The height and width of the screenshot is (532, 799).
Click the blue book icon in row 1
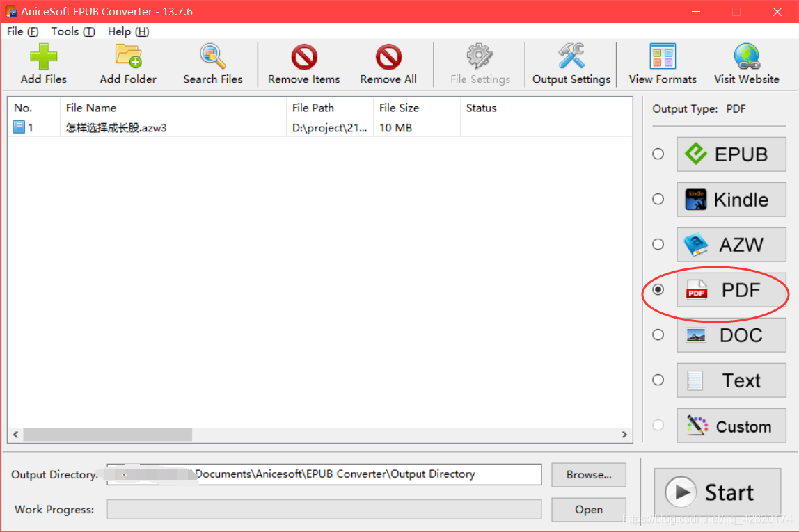(x=19, y=127)
